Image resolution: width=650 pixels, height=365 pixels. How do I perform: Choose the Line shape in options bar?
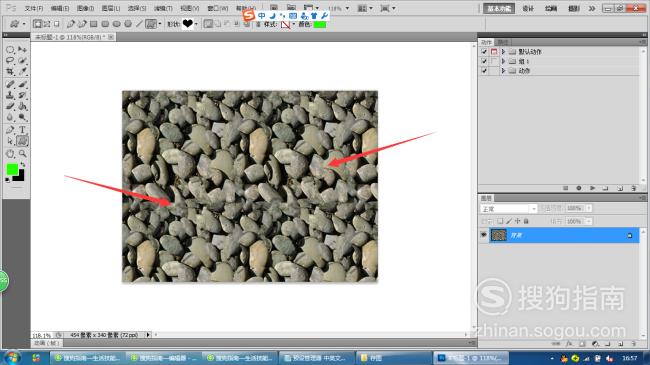tap(140, 24)
